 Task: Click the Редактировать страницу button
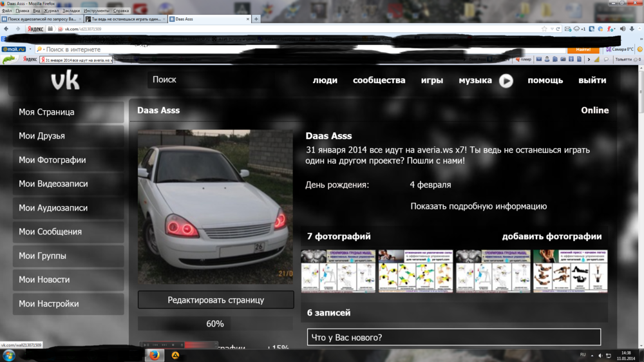pyautogui.click(x=216, y=300)
